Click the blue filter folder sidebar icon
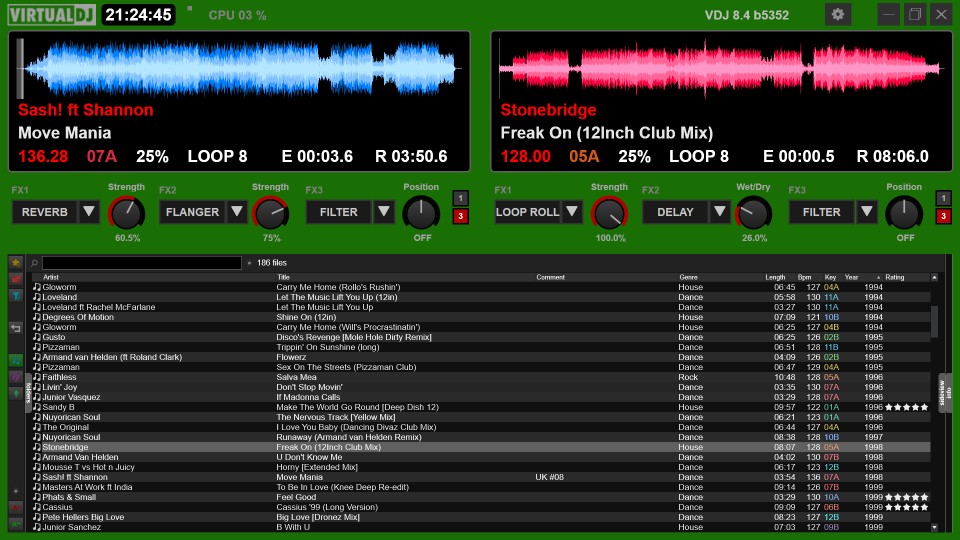This screenshot has width=960, height=540. 16,296
